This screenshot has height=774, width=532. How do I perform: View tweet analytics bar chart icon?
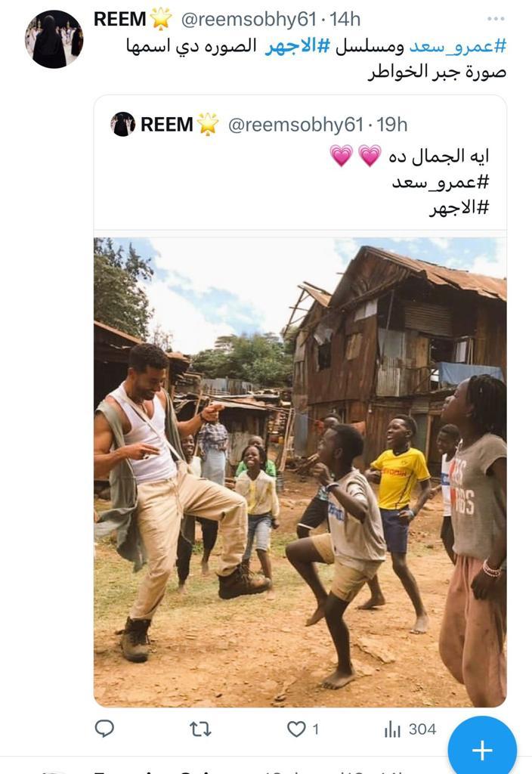click(392, 729)
